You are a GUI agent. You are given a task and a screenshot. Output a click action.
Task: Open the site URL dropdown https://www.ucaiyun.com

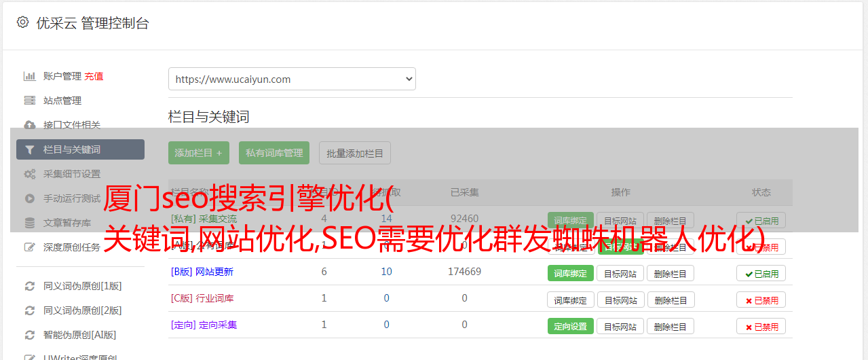click(292, 79)
